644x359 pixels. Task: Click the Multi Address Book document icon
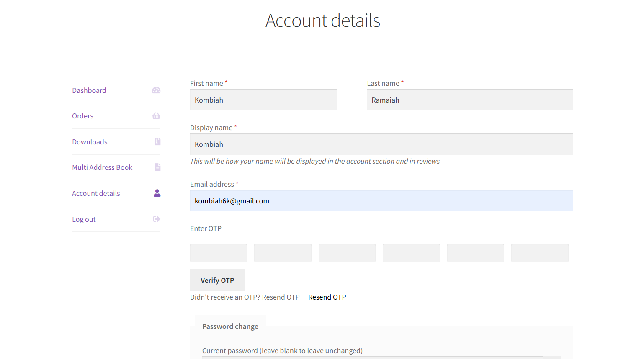[x=157, y=167]
